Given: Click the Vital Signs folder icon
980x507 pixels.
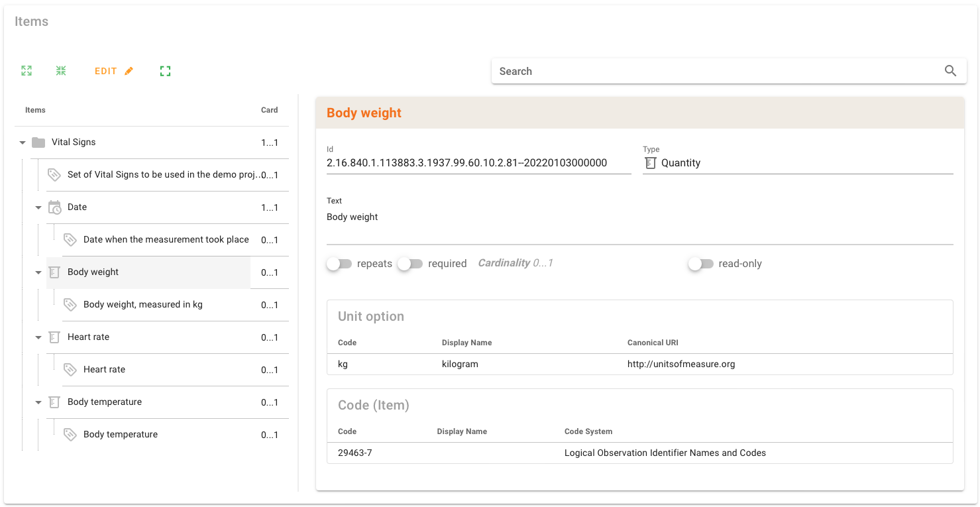Looking at the screenshot, I should coord(38,142).
